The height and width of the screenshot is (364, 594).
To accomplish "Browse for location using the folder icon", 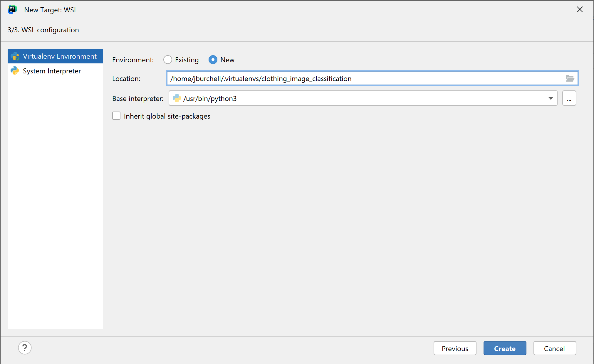I will (x=570, y=78).
